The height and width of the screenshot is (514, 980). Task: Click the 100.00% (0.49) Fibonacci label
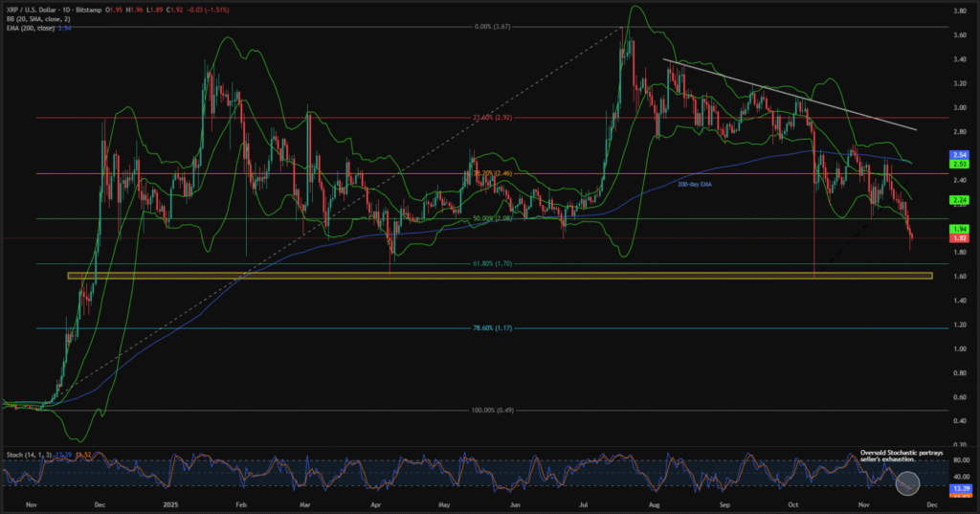tap(493, 411)
